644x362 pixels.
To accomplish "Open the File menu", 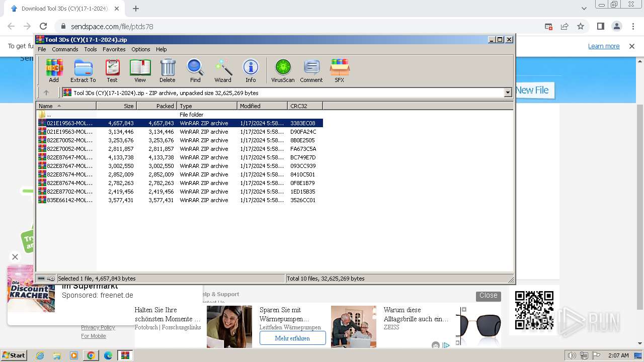I will click(42, 49).
